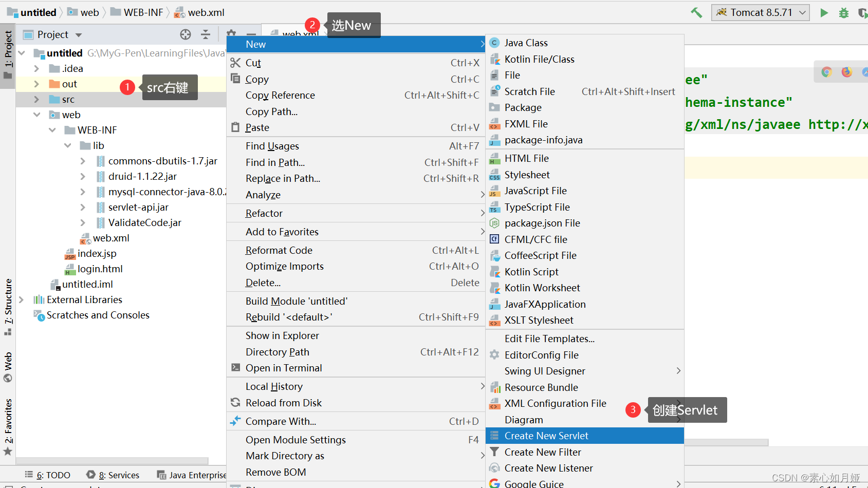The image size is (868, 488).
Task: Open the Project view dropdown arrow
Action: 79,35
